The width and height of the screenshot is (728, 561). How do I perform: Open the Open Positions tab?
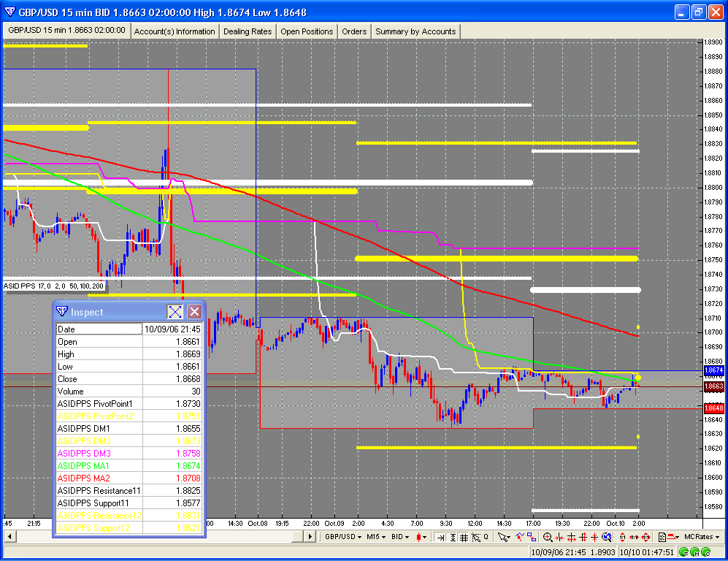(x=307, y=31)
